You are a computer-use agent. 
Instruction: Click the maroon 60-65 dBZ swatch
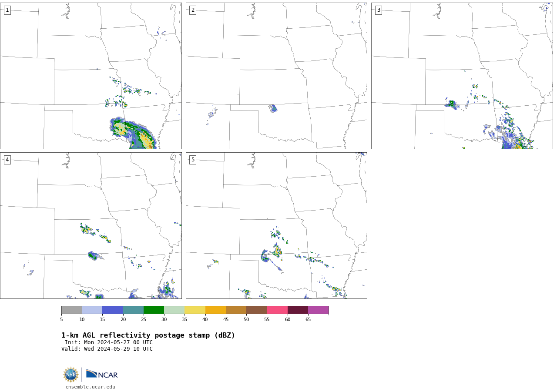298,310
